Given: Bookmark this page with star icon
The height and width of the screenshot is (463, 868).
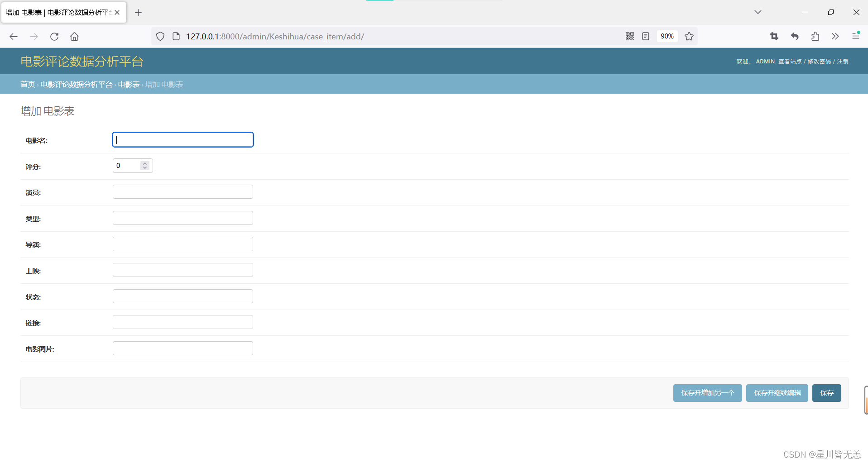Looking at the screenshot, I should pyautogui.click(x=689, y=37).
